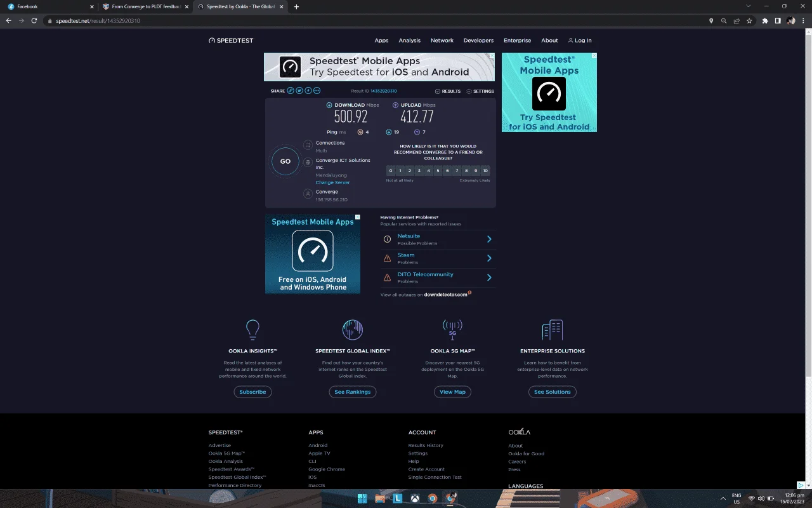Open the Chrome three-dot menu
The width and height of the screenshot is (812, 508).
tap(804, 20)
